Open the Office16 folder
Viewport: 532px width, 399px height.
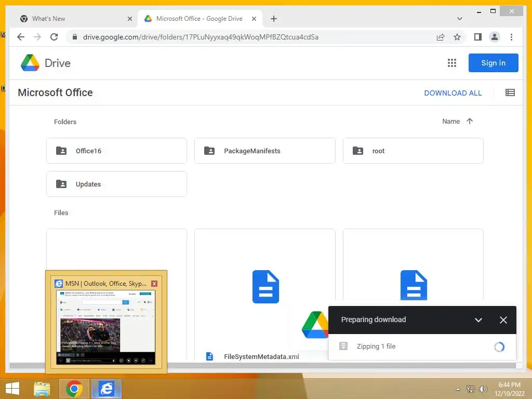(116, 151)
